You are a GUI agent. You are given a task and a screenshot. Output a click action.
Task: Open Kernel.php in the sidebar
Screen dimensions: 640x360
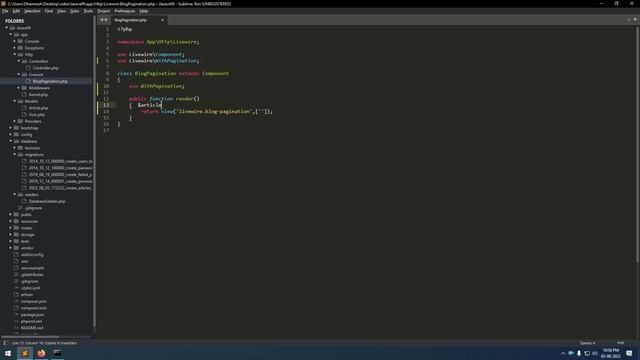click(x=38, y=95)
